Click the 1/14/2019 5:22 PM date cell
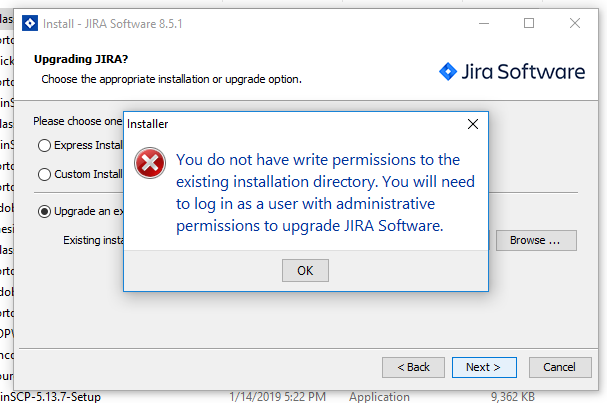Screen dimensions: 607x403 [277, 397]
